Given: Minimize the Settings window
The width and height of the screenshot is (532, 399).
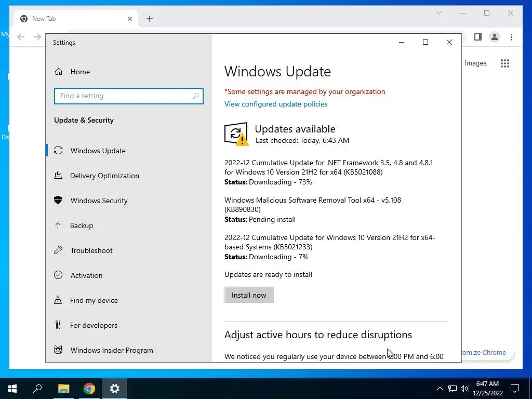Looking at the screenshot, I should click(402, 42).
